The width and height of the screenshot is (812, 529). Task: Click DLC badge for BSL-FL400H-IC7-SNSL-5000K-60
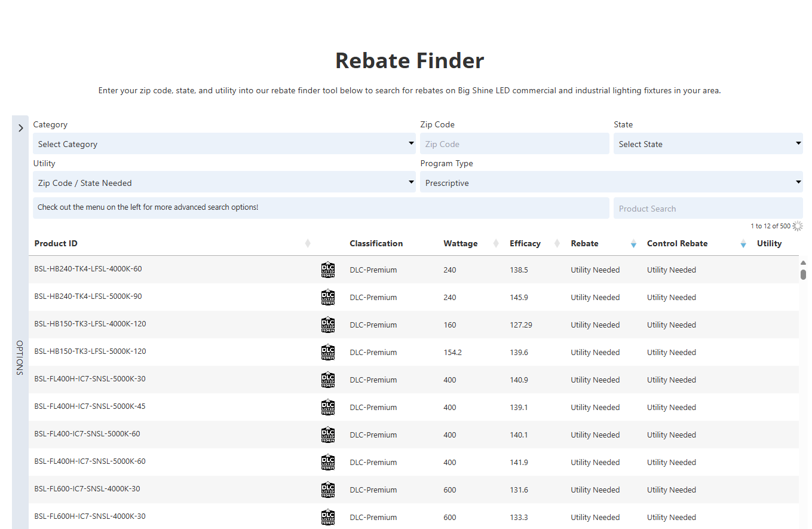pyautogui.click(x=328, y=462)
